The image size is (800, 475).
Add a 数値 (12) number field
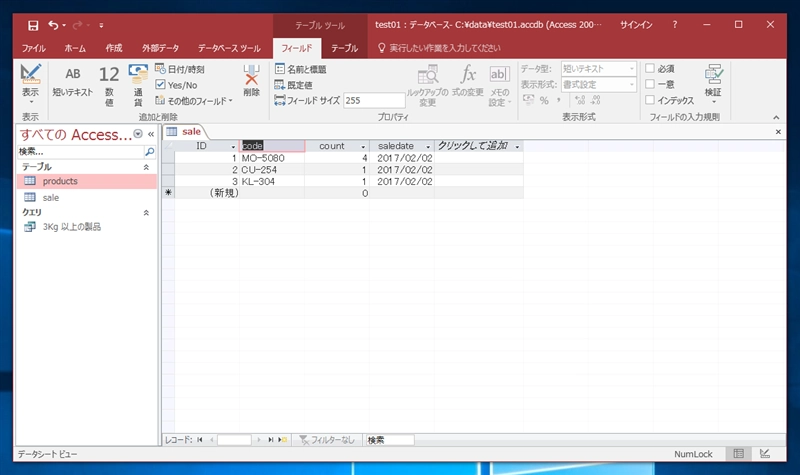(109, 85)
